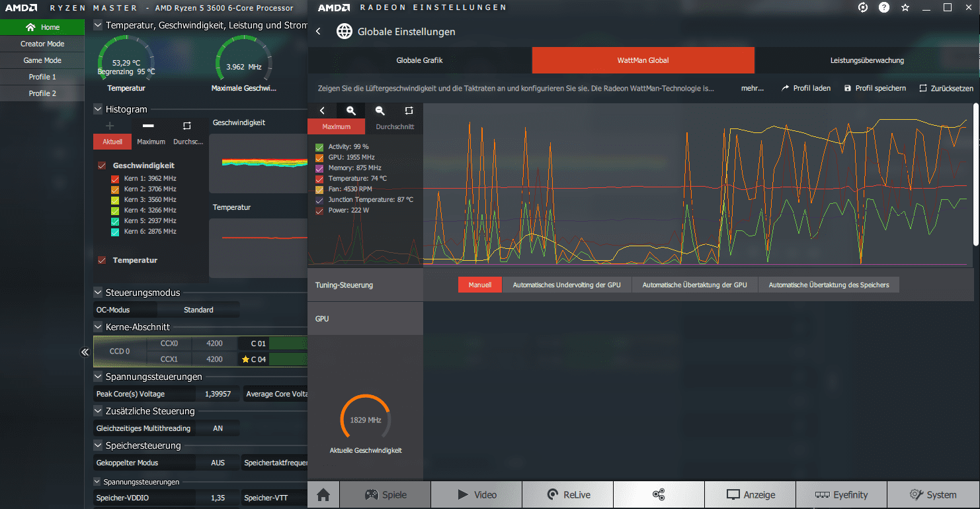Open the Video section
980x509 pixels.
point(477,494)
